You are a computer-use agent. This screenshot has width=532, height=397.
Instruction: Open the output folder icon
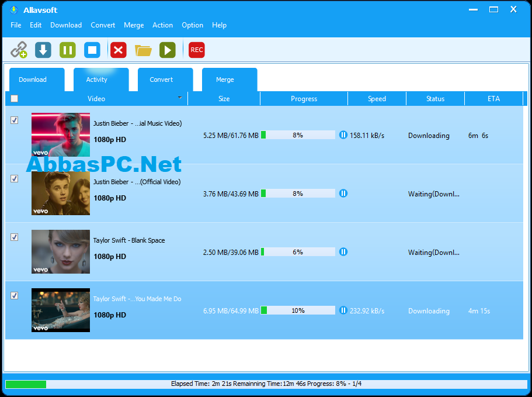[x=143, y=50]
